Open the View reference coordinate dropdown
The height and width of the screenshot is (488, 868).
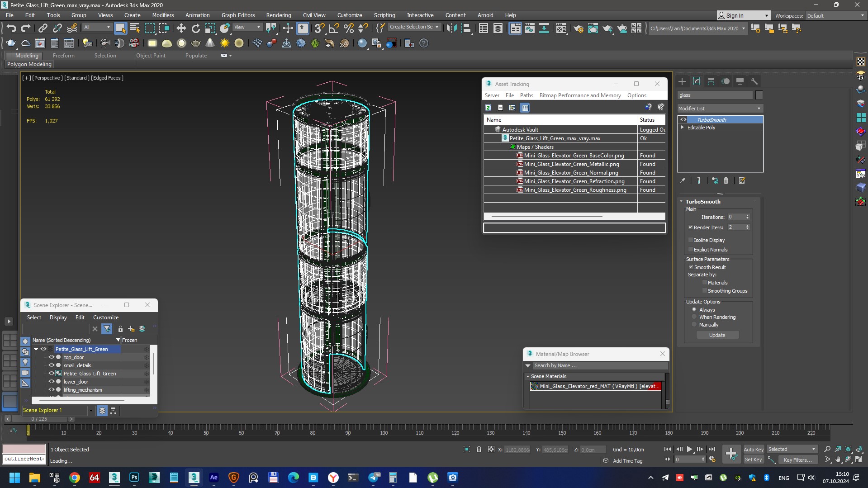(247, 27)
